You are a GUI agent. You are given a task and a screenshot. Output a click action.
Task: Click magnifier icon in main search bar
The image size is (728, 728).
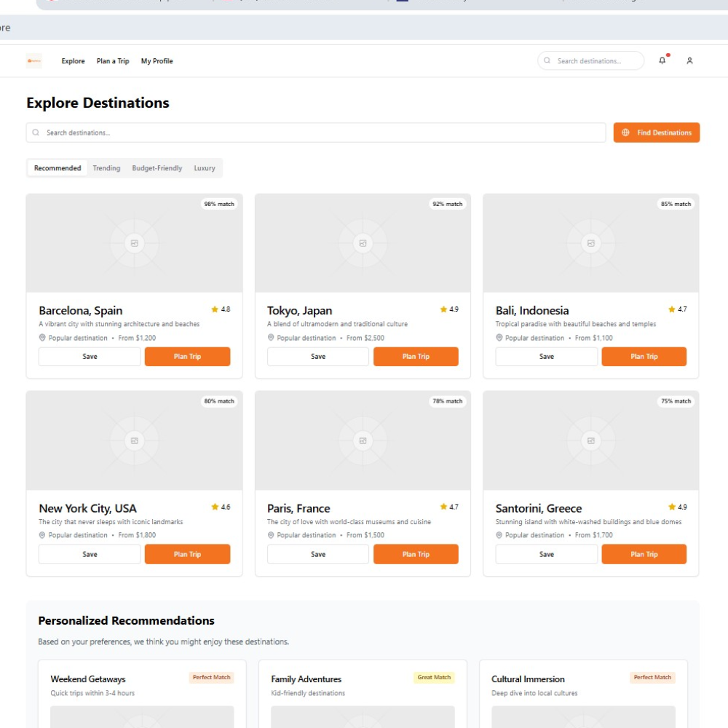(x=36, y=132)
